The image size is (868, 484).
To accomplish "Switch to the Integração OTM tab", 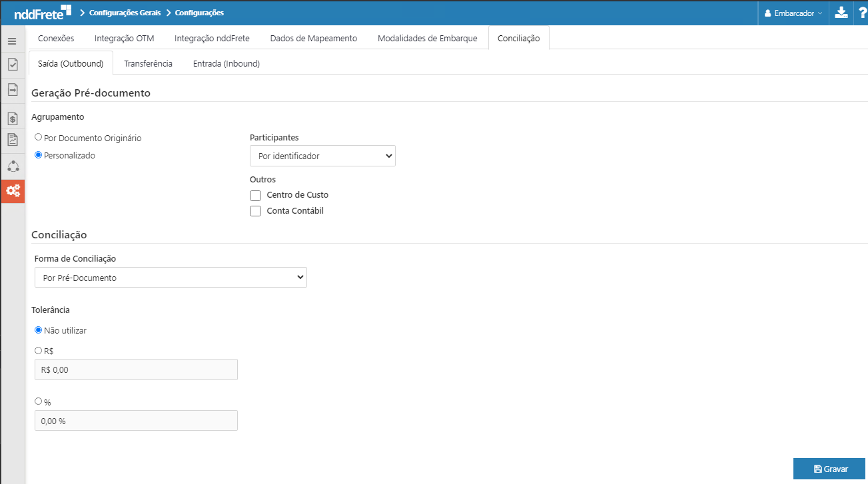I will [x=124, y=38].
